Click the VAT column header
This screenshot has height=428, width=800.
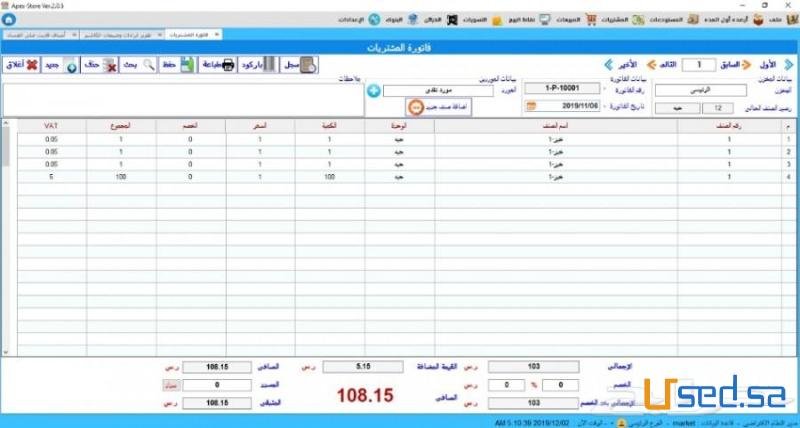[52, 127]
